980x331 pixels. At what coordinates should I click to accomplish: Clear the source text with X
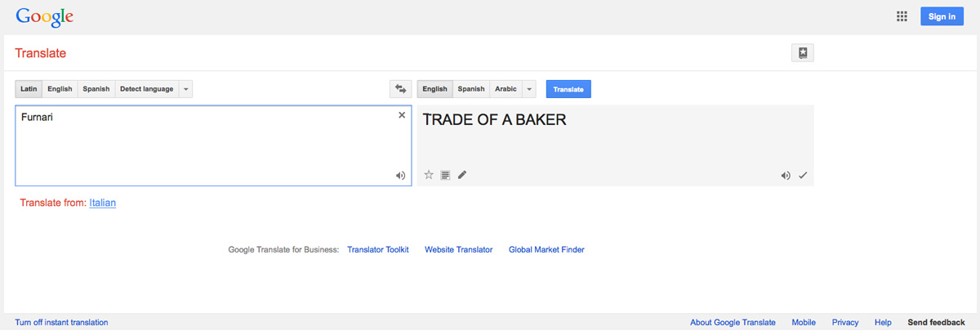click(402, 115)
